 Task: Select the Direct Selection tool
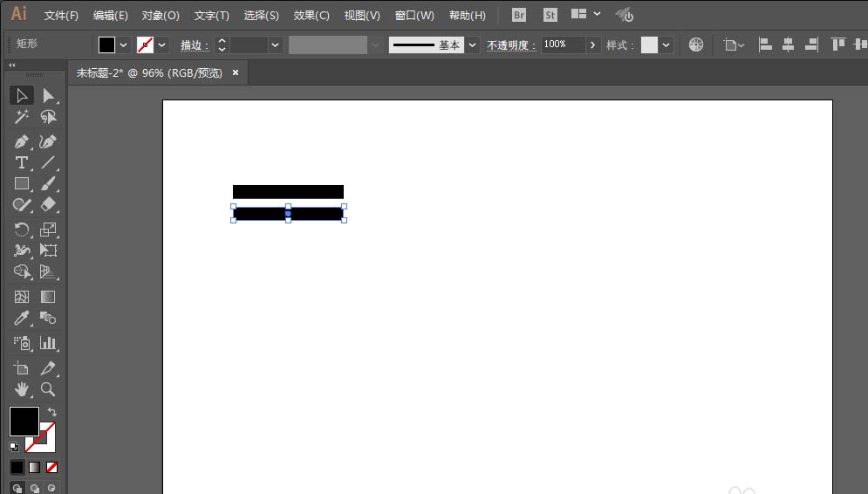tap(49, 95)
